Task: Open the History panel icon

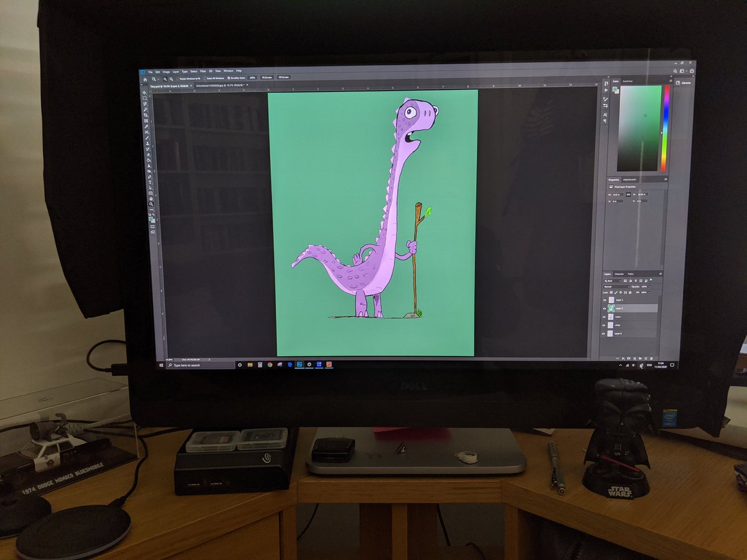Action: pyautogui.click(x=606, y=83)
